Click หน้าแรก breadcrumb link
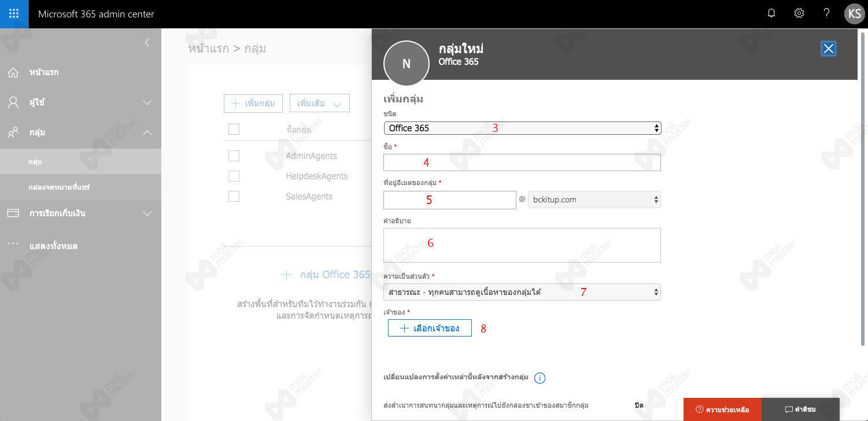This screenshot has width=868, height=421. (x=208, y=49)
